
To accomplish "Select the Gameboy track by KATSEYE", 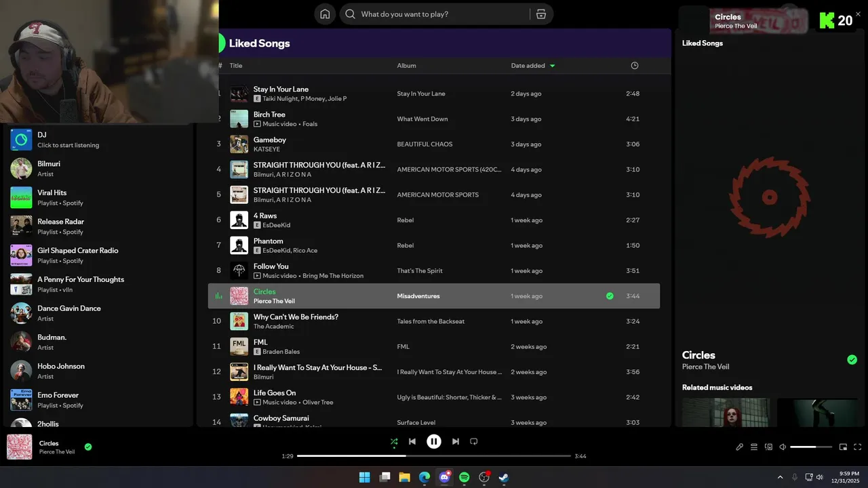I will tap(434, 144).
